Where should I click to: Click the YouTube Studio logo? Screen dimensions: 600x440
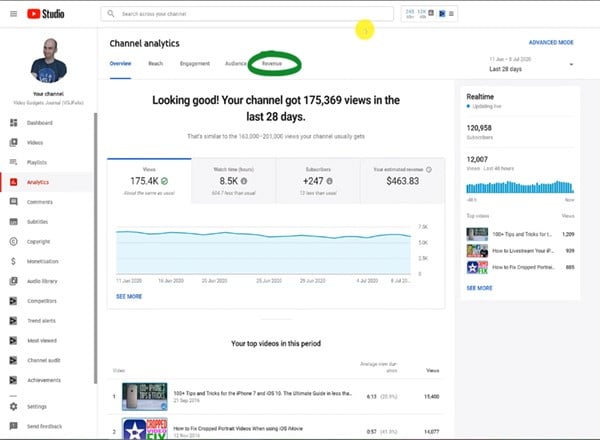coord(46,14)
